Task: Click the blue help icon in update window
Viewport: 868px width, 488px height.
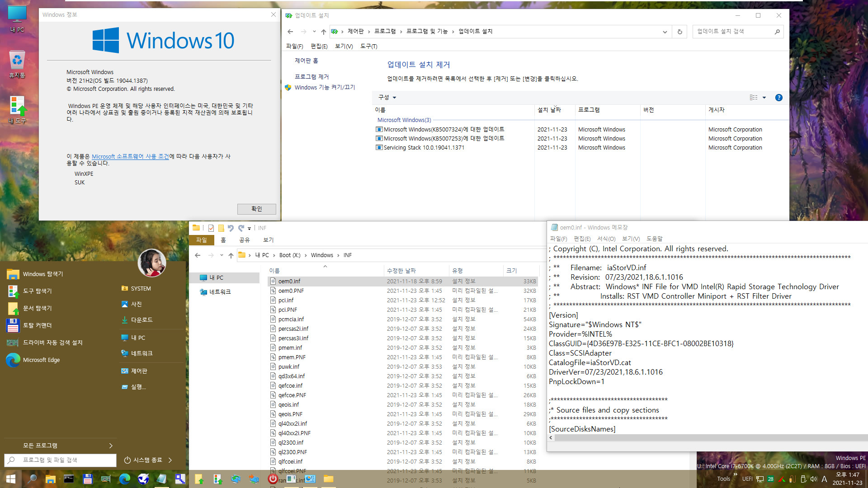Action: tap(779, 98)
